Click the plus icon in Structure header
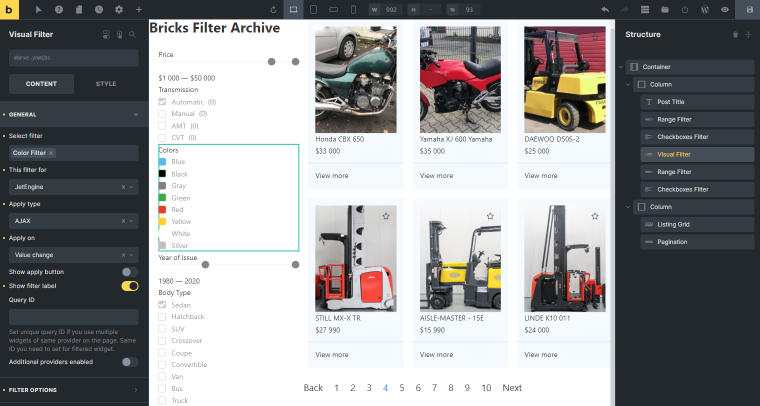Screen dimensions: 760x406 pos(748,34)
